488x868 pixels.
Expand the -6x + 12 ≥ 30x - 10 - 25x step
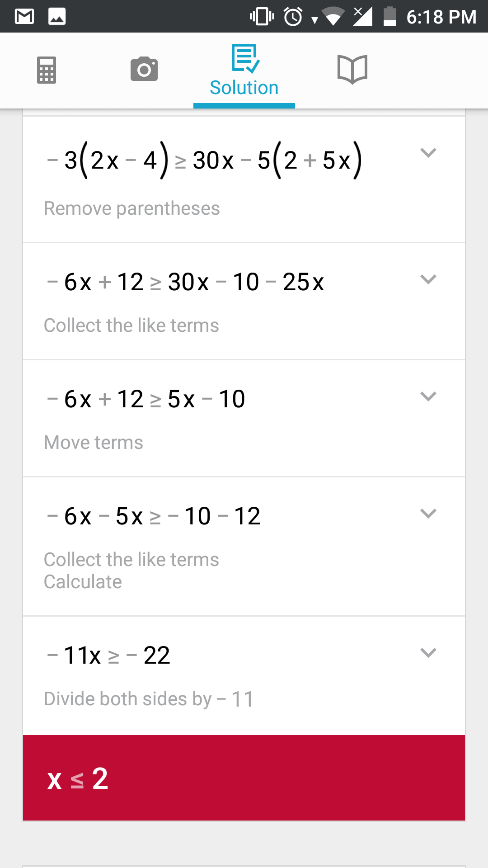[x=428, y=279]
